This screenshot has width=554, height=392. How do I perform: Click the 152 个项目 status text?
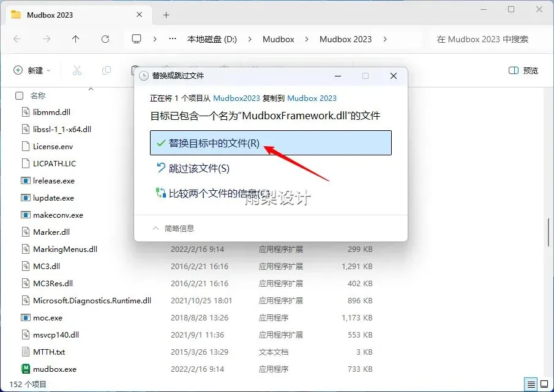pyautogui.click(x=28, y=384)
